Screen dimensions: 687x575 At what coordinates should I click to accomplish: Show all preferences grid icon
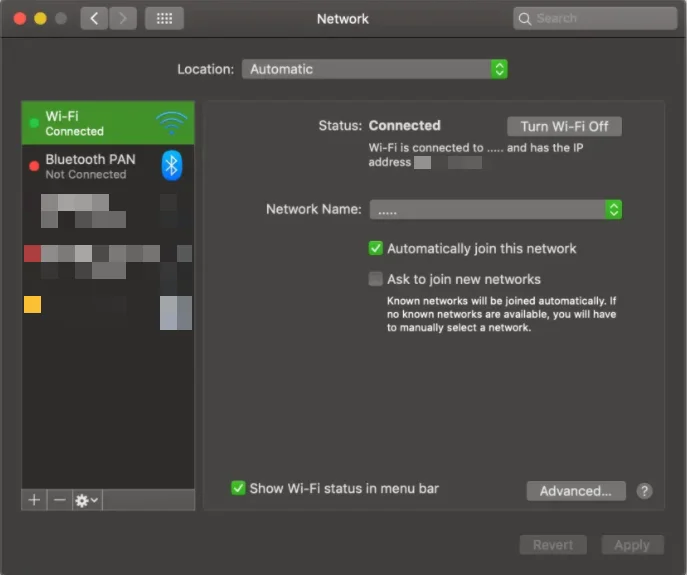(164, 18)
